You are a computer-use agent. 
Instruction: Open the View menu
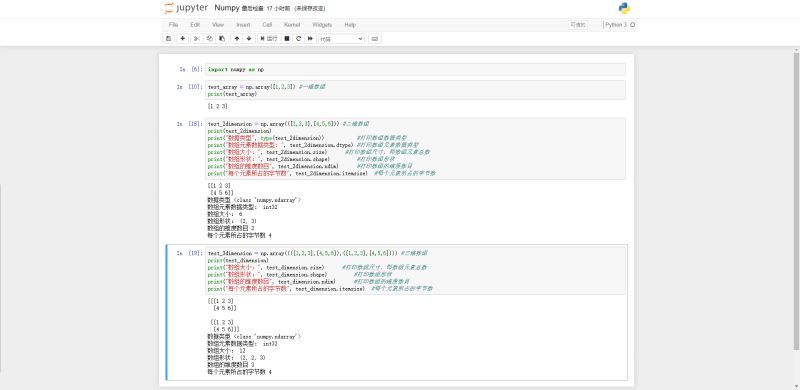pos(218,25)
